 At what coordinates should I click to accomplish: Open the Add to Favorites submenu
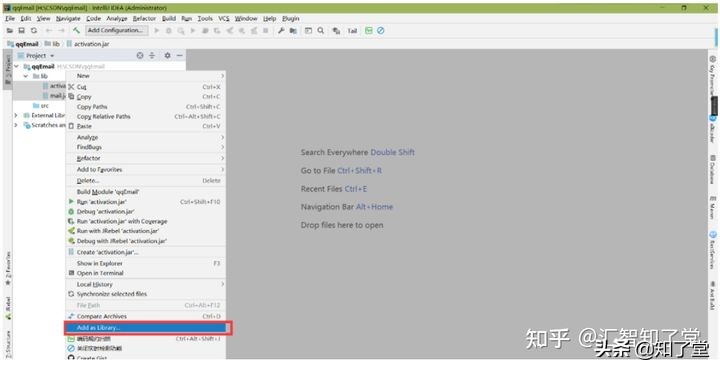tap(146, 170)
